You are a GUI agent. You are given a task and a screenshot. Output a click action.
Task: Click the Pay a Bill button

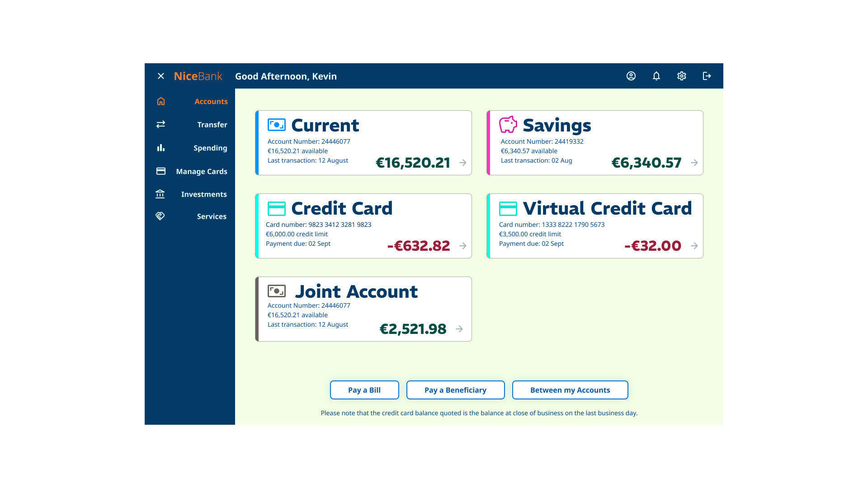[x=364, y=389]
